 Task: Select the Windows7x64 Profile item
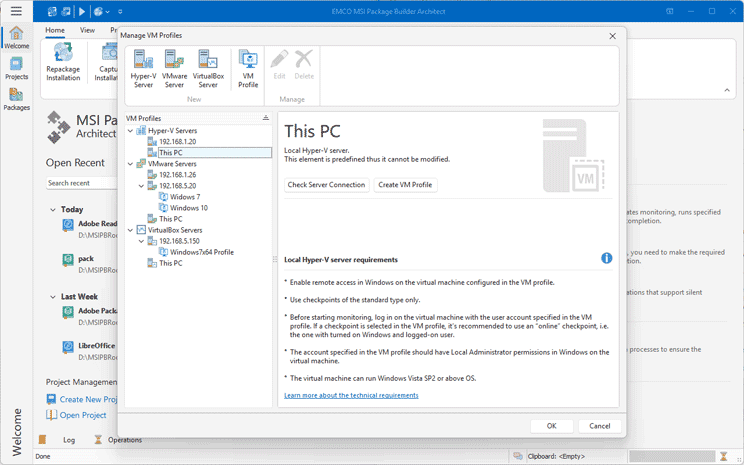(x=201, y=252)
